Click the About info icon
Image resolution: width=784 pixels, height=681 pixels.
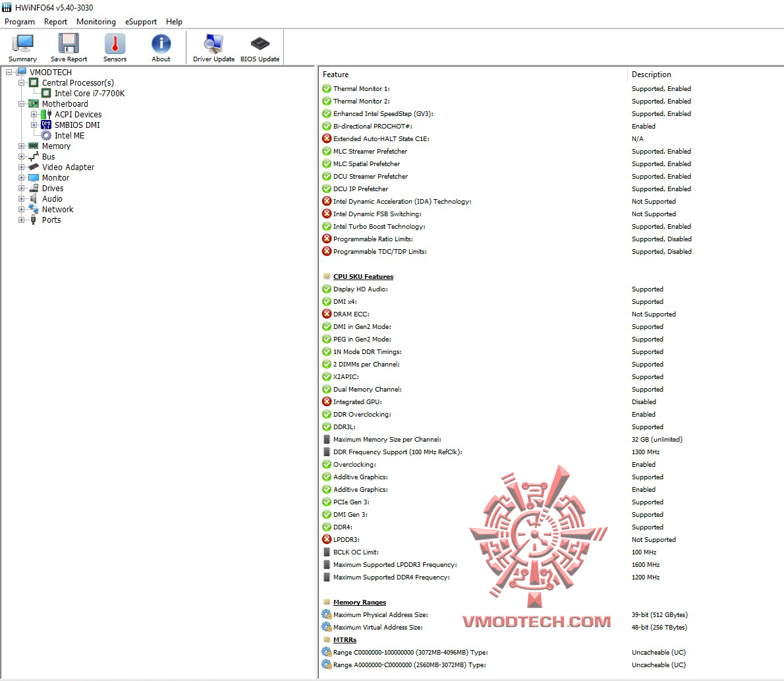click(x=161, y=44)
